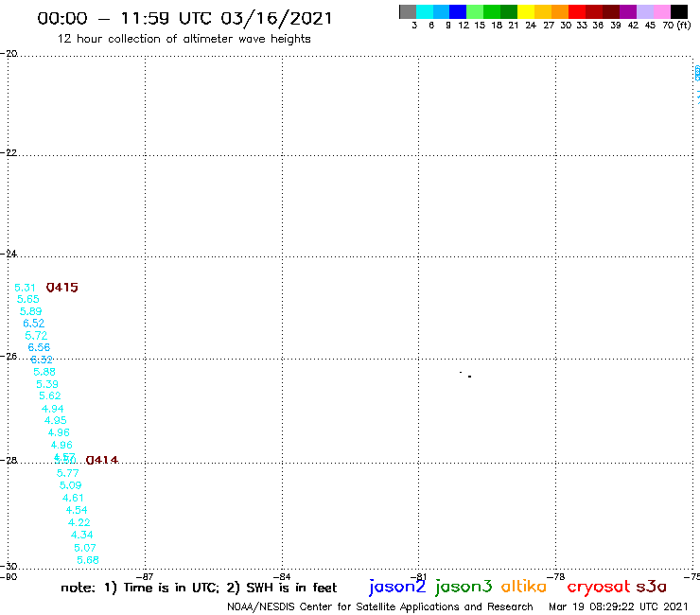Click wave height value '5.31'
This screenshot has width=700, height=615.
coord(25,288)
